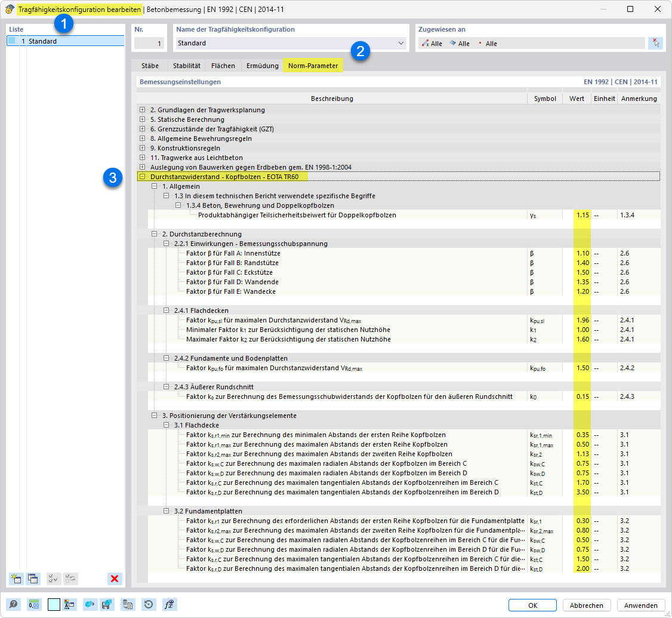The height and width of the screenshot is (618, 672).
Task: Delete the selected configuration with red X
Action: [x=115, y=579]
